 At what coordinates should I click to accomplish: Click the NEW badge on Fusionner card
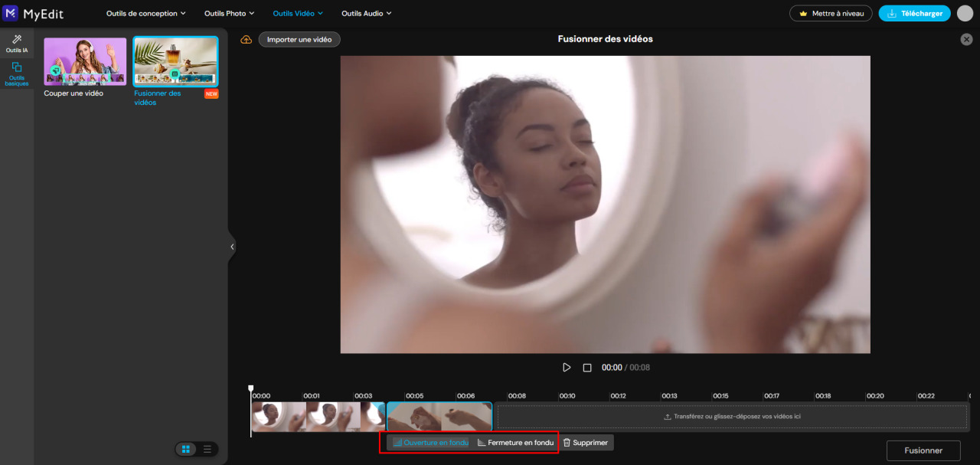pos(211,94)
